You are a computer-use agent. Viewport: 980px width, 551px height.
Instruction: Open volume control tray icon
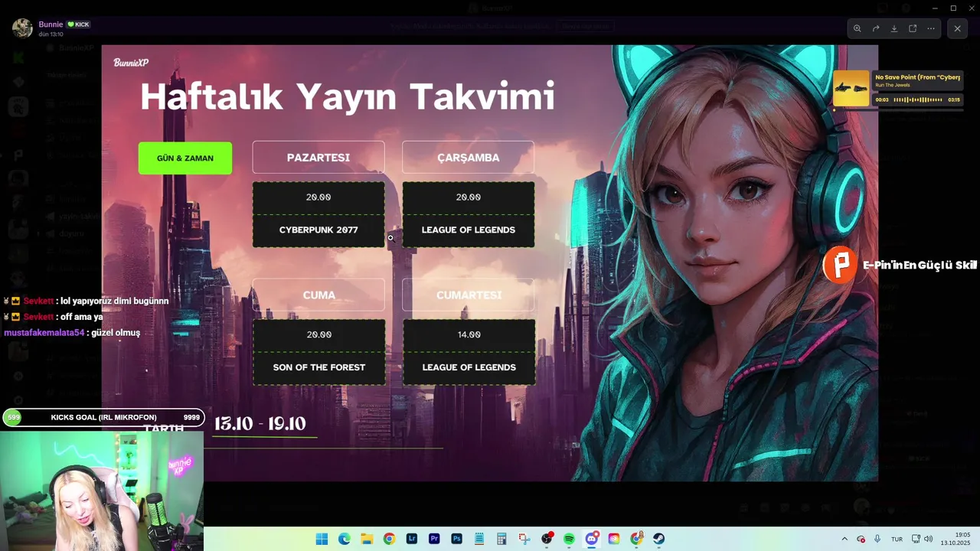tap(929, 539)
